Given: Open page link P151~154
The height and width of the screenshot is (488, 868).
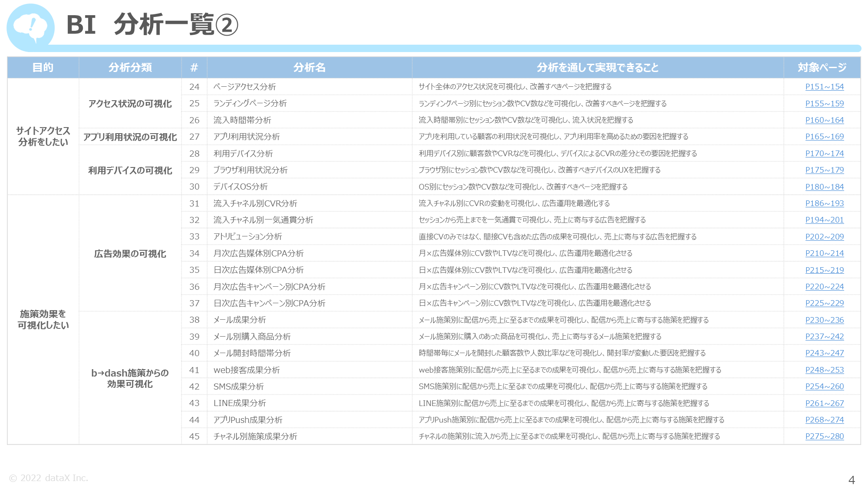Looking at the screenshot, I should tap(824, 87).
